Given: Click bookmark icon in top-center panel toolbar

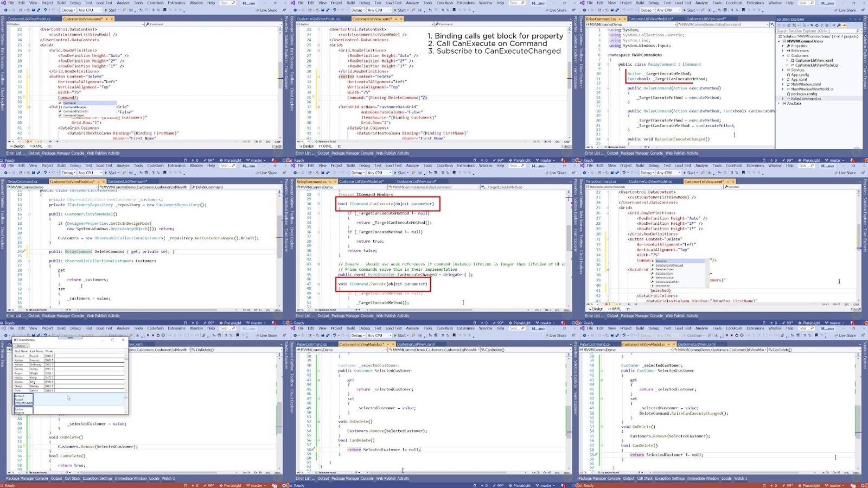Looking at the screenshot, I should click(454, 10).
